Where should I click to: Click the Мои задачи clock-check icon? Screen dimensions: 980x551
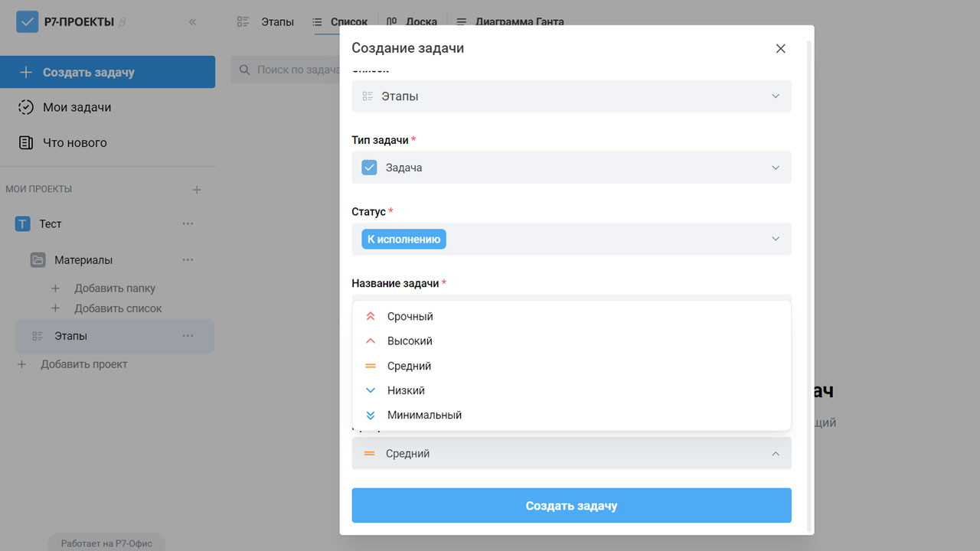26,107
